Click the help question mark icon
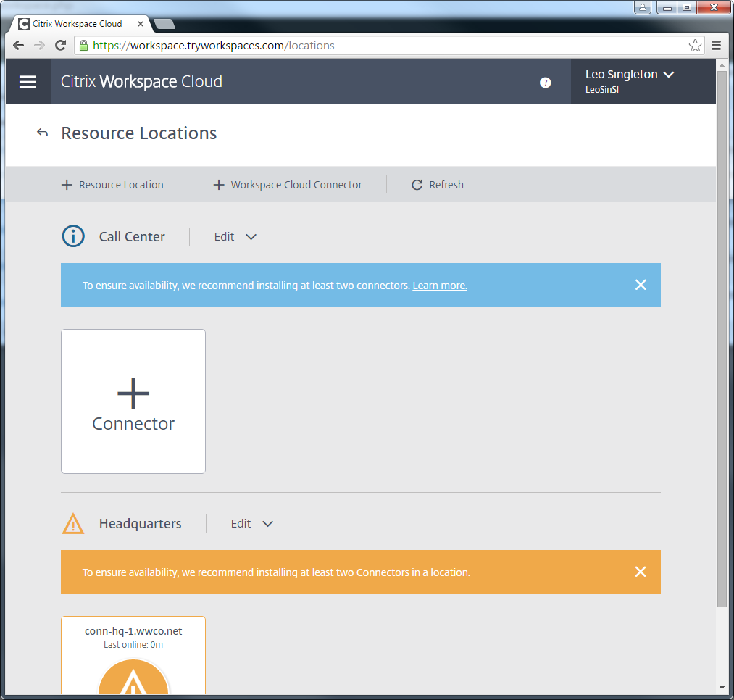 tap(546, 83)
